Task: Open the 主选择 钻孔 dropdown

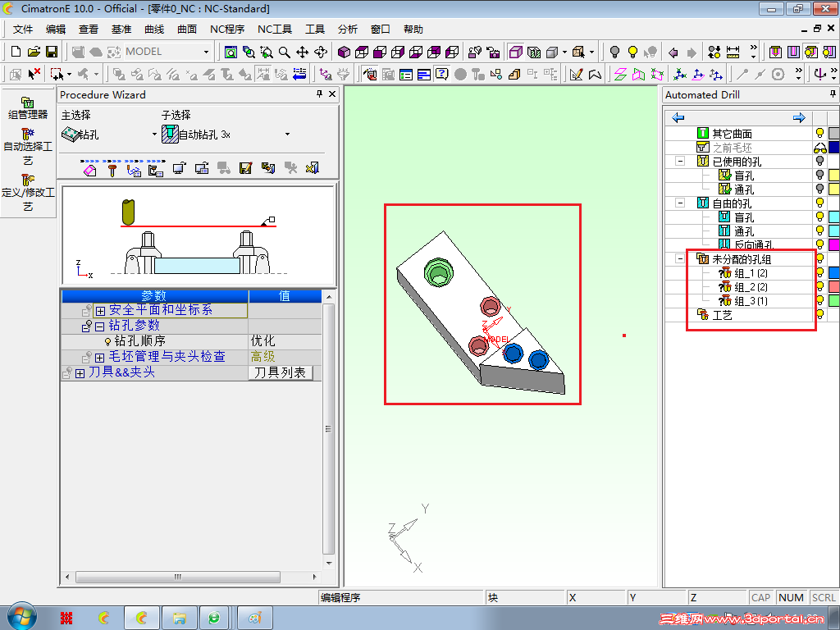Action: coord(155,134)
